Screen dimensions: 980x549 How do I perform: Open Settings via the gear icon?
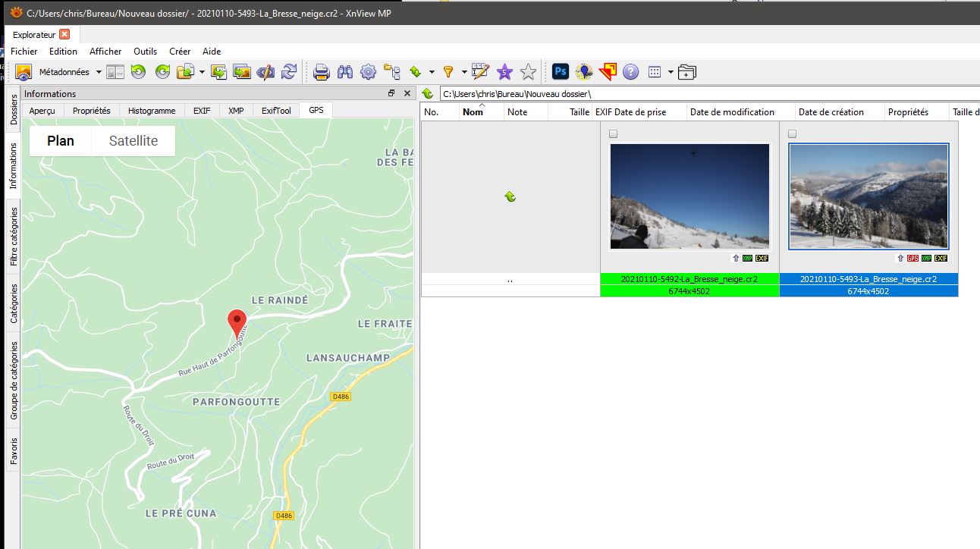click(368, 72)
